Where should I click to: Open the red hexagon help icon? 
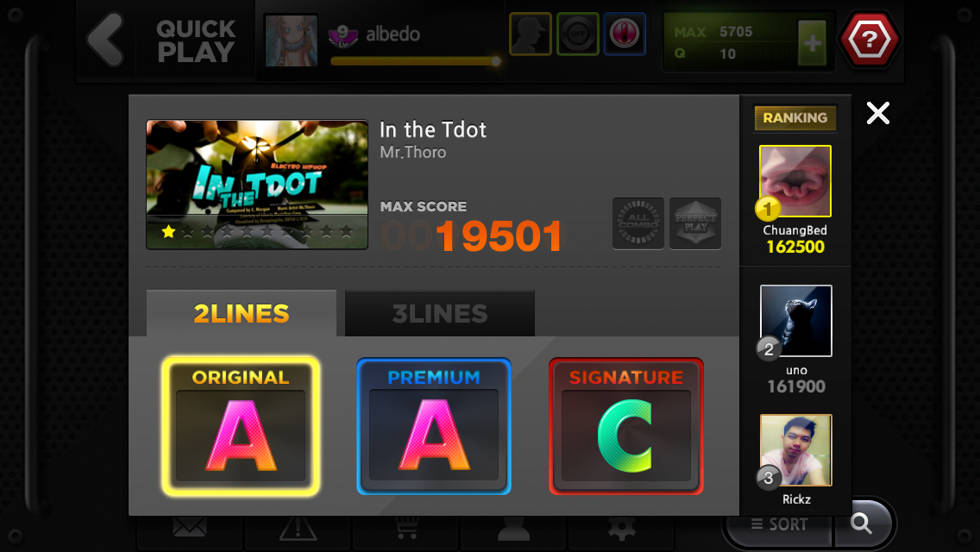[870, 40]
